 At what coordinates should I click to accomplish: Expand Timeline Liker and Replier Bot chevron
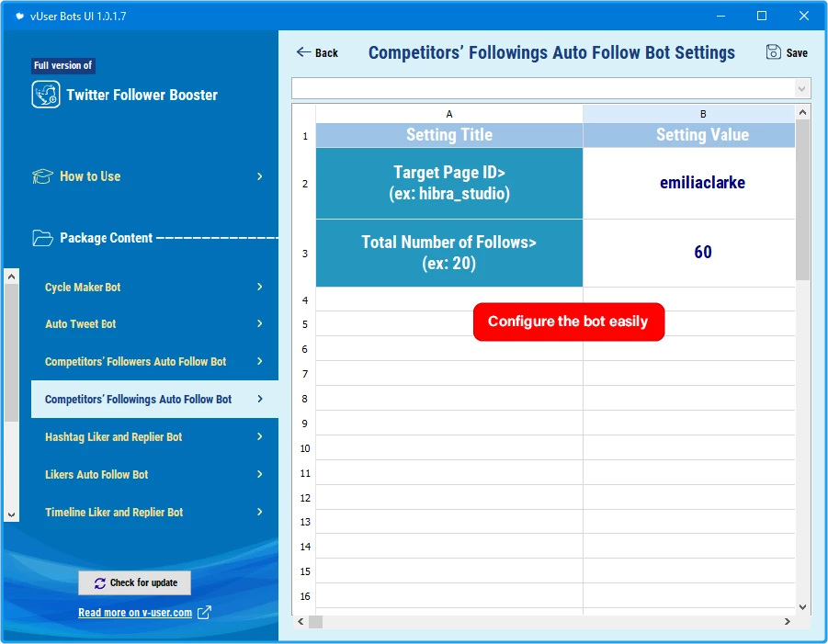point(259,512)
